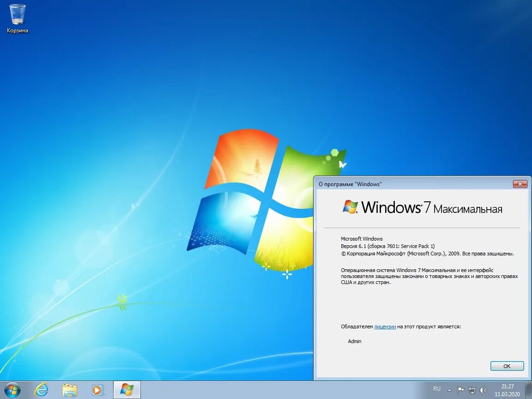Close the О программе "Windows" dialog

[520, 184]
